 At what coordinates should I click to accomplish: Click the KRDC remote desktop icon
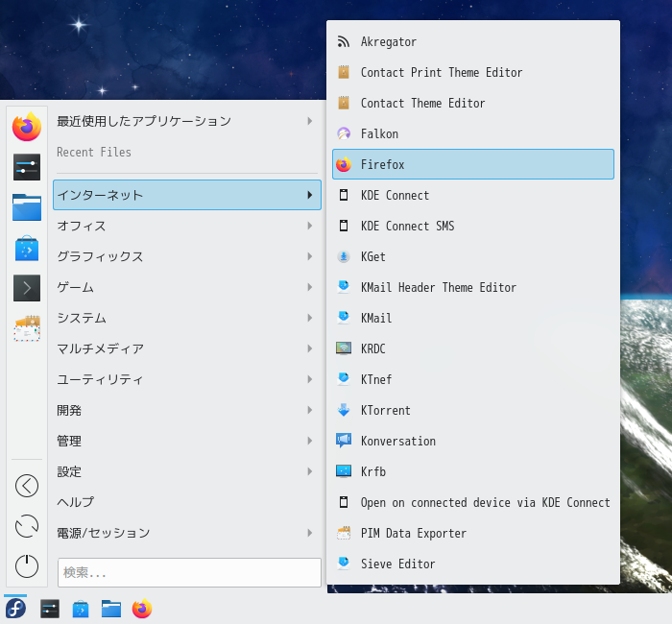click(x=344, y=348)
